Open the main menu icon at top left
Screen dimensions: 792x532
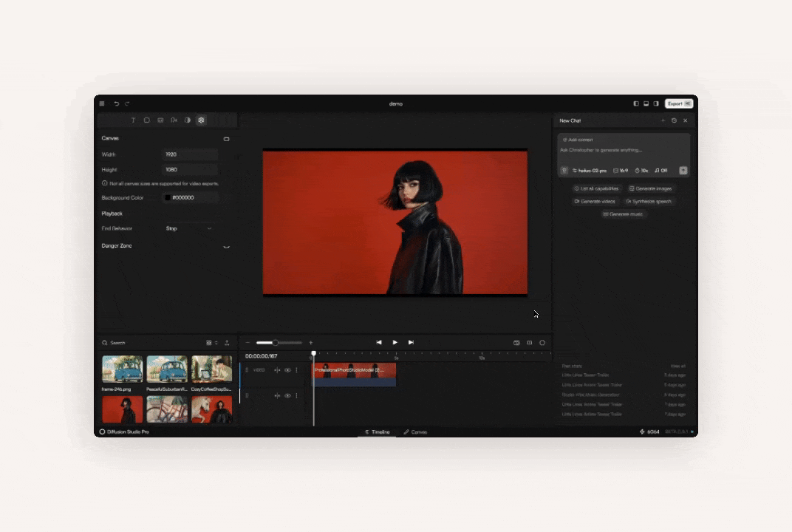102,103
